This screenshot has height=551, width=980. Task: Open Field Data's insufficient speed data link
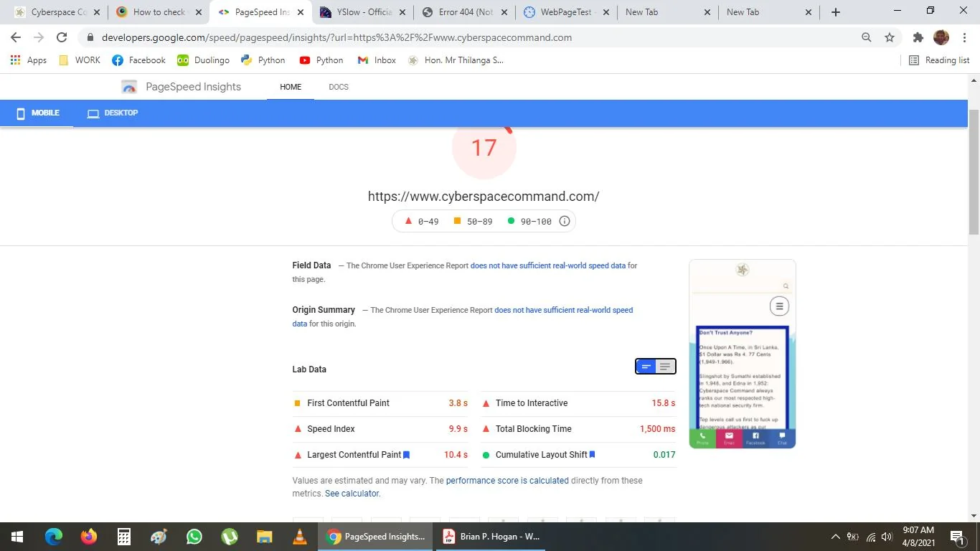548,265
